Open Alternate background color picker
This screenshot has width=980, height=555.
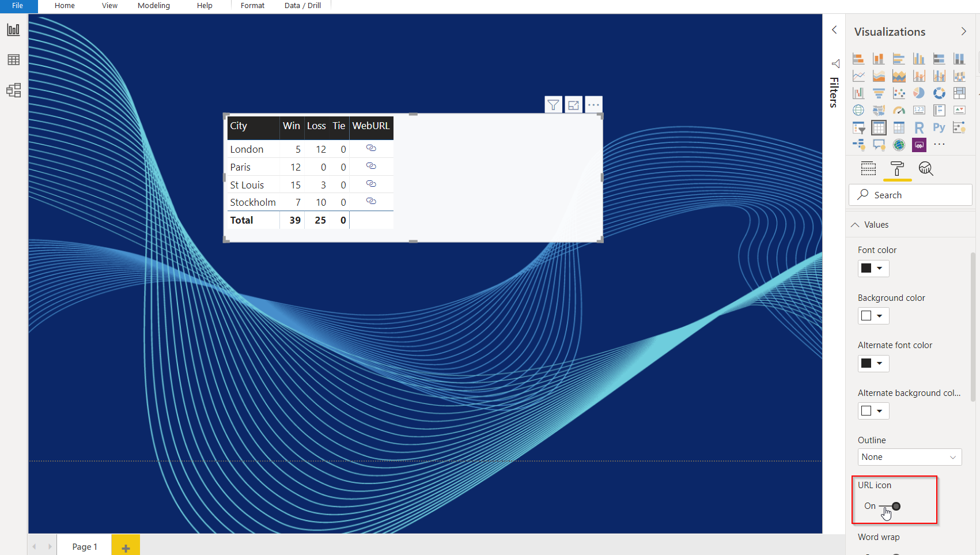pos(873,411)
